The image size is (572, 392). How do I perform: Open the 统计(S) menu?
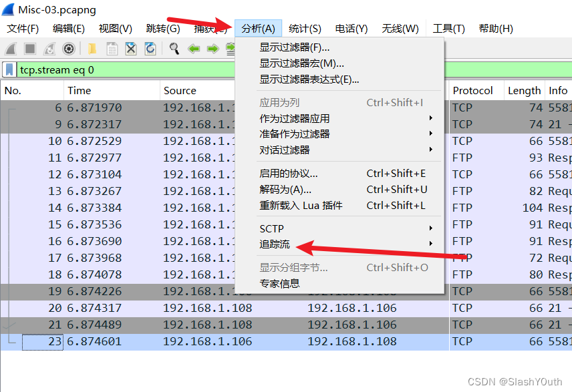[x=305, y=29]
